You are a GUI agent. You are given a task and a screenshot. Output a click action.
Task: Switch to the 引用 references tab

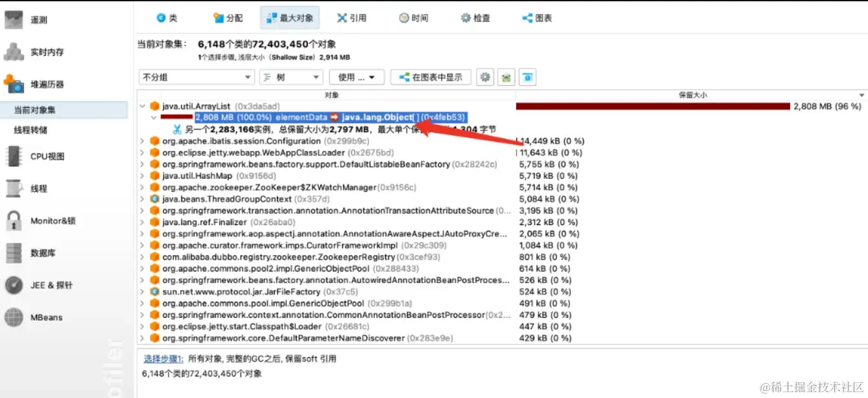tap(351, 18)
